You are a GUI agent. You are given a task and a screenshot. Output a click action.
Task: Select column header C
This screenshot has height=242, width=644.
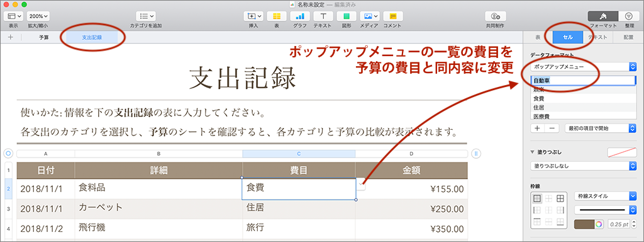pos(299,154)
